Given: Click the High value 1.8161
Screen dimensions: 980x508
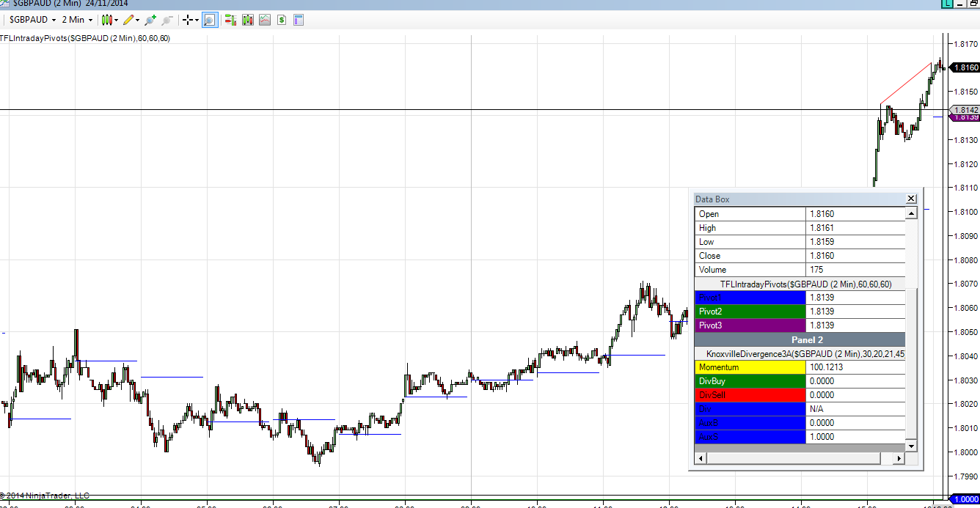Looking at the screenshot, I should coord(855,228).
